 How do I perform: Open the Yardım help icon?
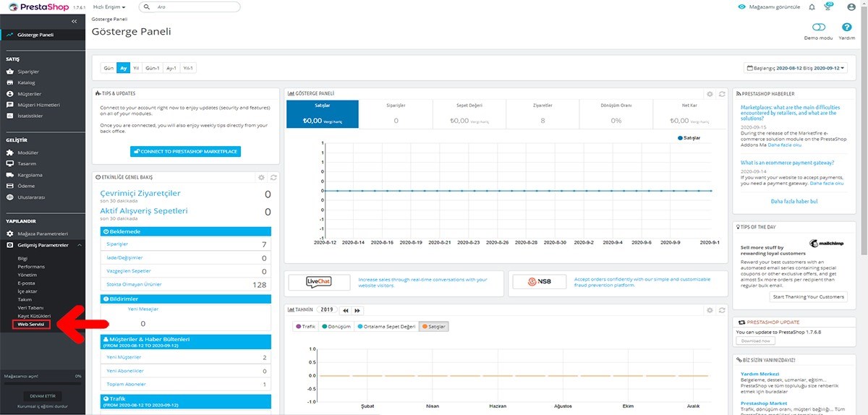tap(847, 27)
